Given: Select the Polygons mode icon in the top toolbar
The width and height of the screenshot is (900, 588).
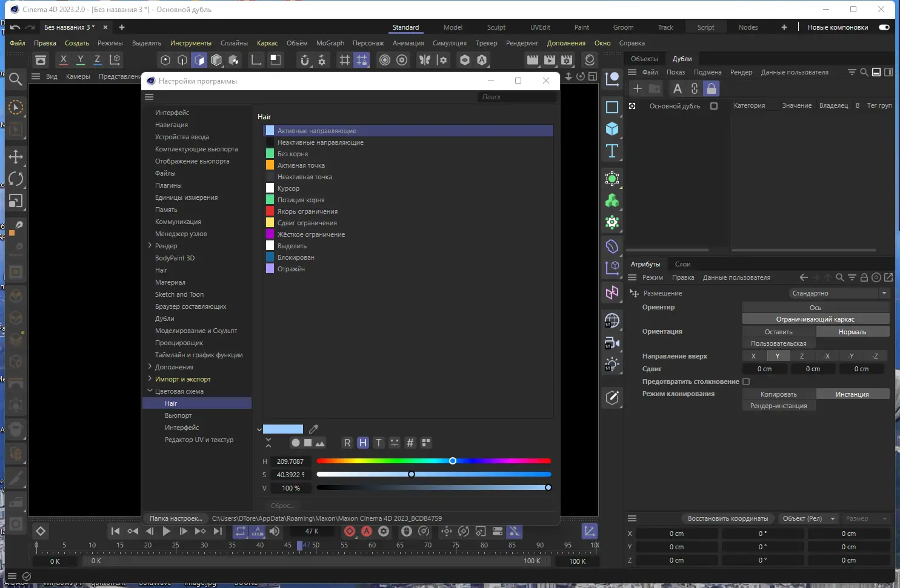Looking at the screenshot, I should pyautogui.click(x=199, y=60).
